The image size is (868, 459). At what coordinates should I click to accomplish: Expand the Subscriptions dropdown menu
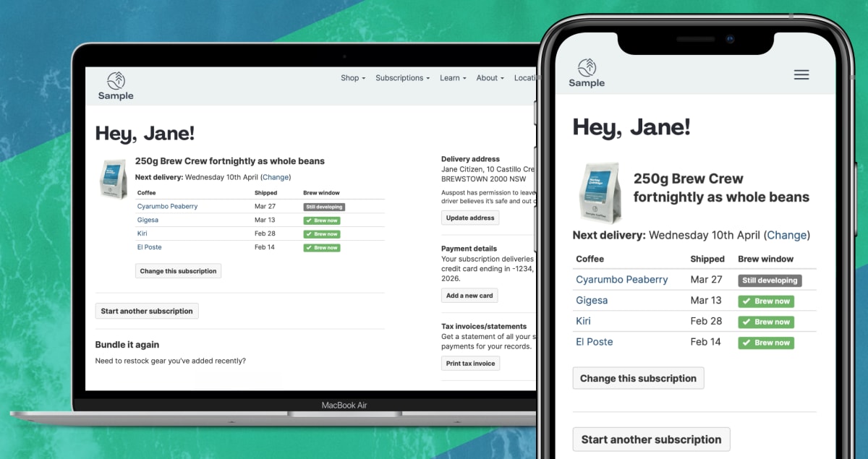pos(402,78)
